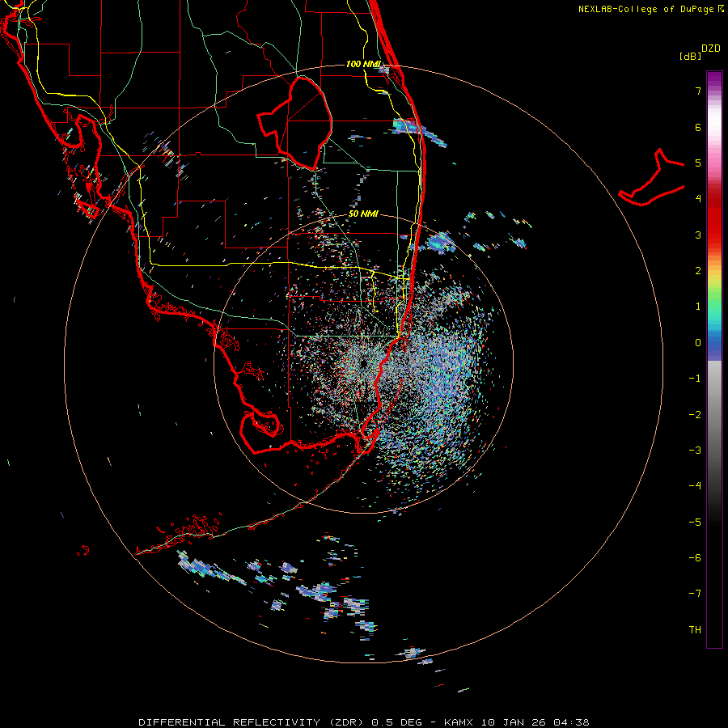Click the 7 value on colorbar
The width and height of the screenshot is (728, 728).
(698, 91)
